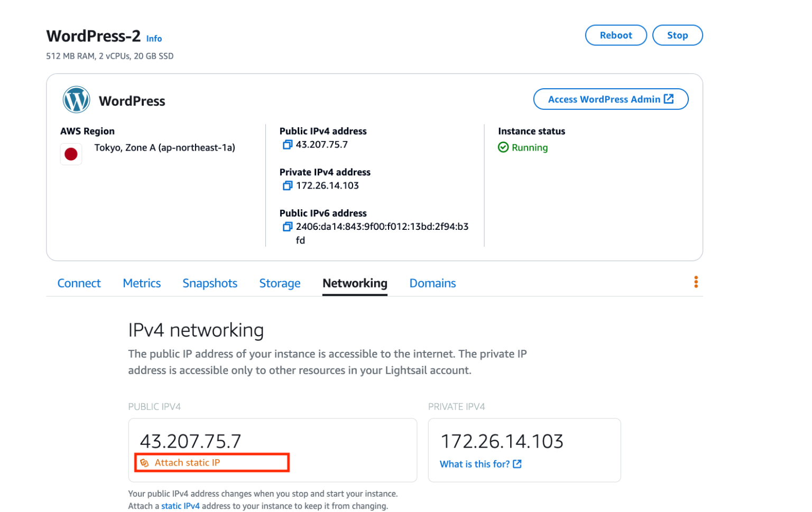Image resolution: width=812 pixels, height=512 pixels.
Task: Switch to the Snapshots tab
Action: pos(210,283)
